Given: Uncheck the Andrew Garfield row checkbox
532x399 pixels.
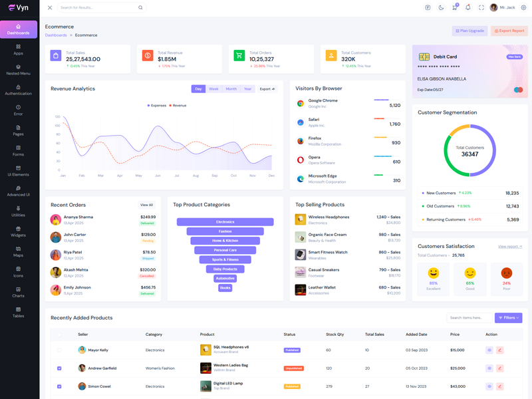Looking at the screenshot, I should click(59, 368).
